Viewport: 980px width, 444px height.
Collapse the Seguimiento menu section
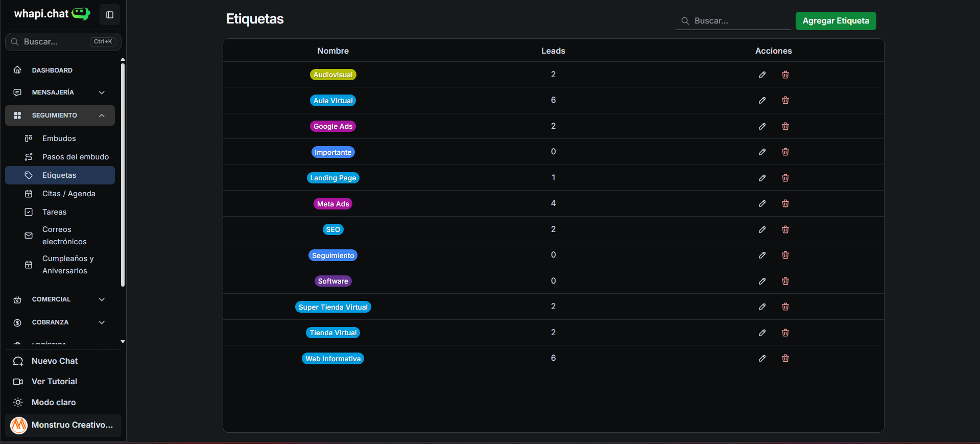(x=60, y=115)
